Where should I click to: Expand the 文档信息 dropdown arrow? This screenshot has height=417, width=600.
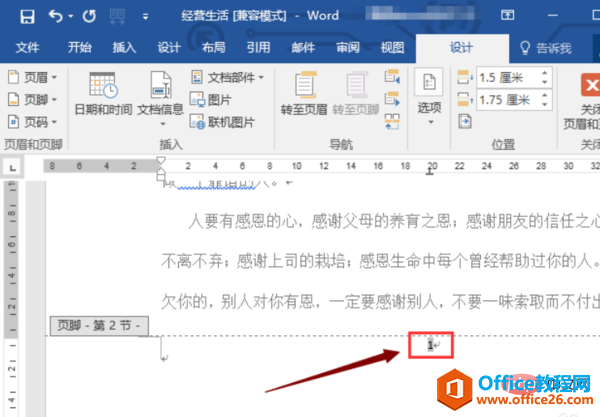coord(163,124)
